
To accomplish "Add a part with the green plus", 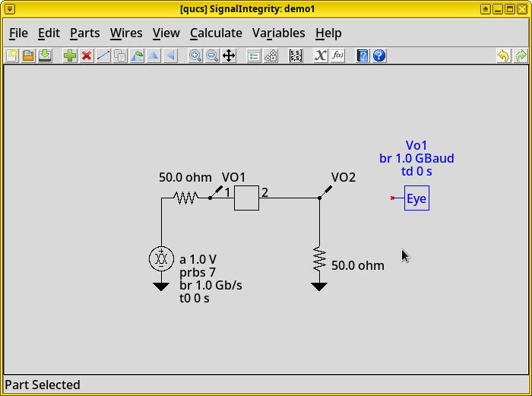I will click(70, 55).
